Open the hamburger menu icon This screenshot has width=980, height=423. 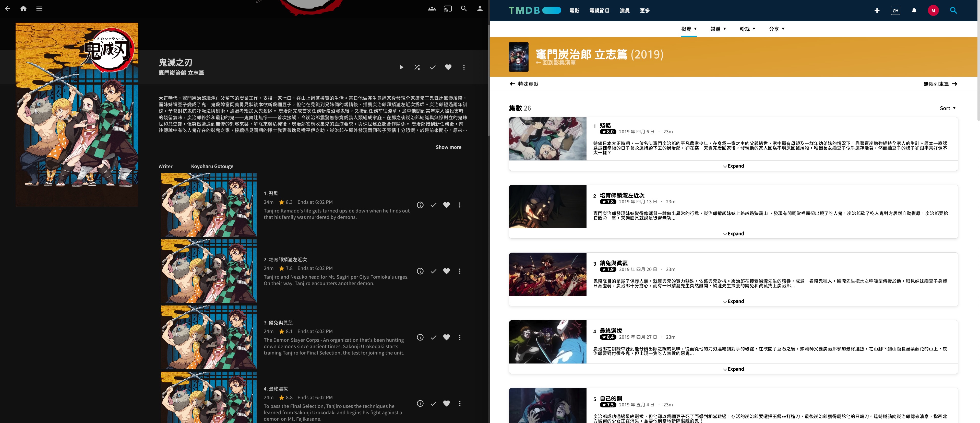(39, 8)
